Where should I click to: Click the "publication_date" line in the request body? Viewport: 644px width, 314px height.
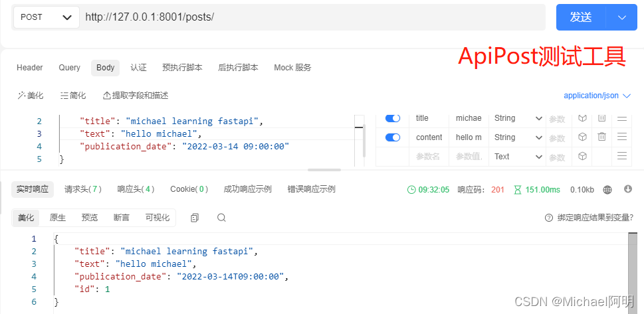pos(184,147)
